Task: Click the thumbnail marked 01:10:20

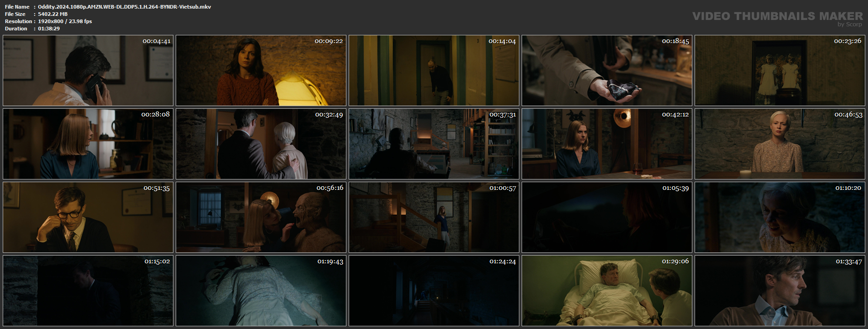Action: 780,218
